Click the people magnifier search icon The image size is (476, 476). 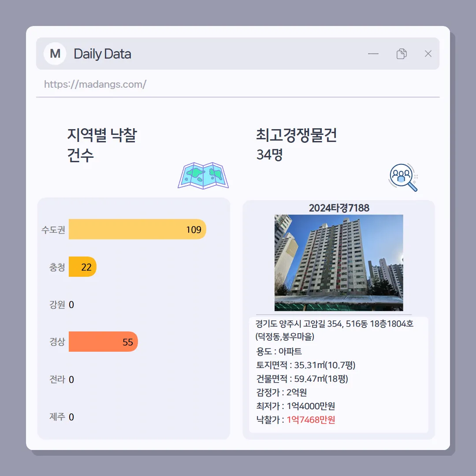[x=403, y=177]
